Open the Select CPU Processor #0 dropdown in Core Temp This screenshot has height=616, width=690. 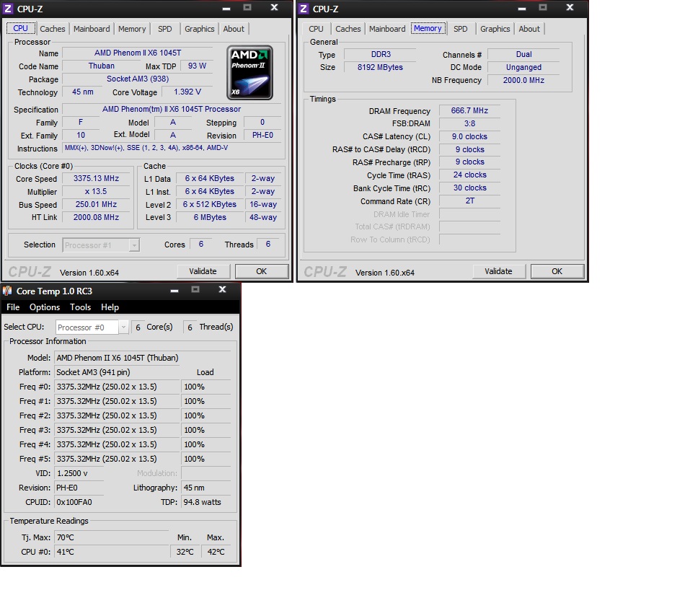(x=92, y=327)
